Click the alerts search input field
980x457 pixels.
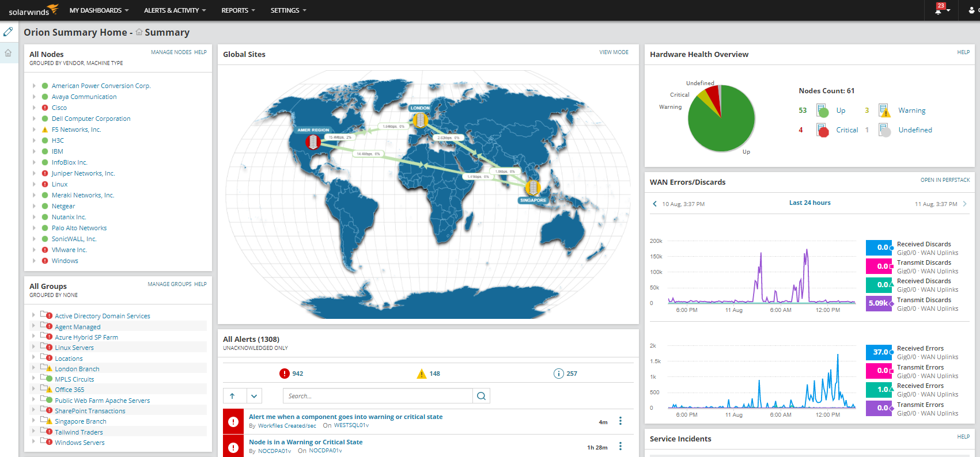click(x=377, y=396)
